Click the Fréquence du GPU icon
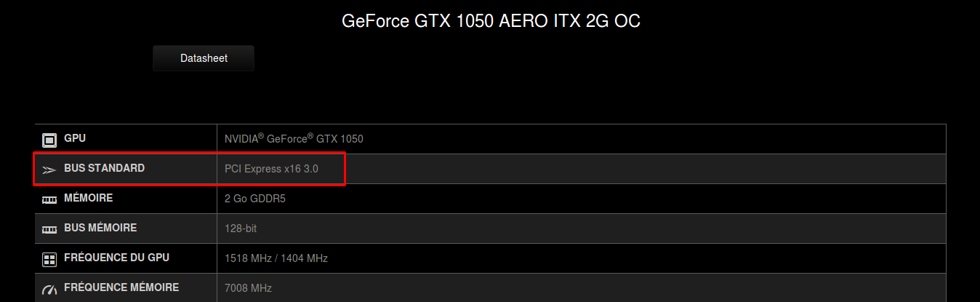This screenshot has height=302, width=980. [49, 259]
